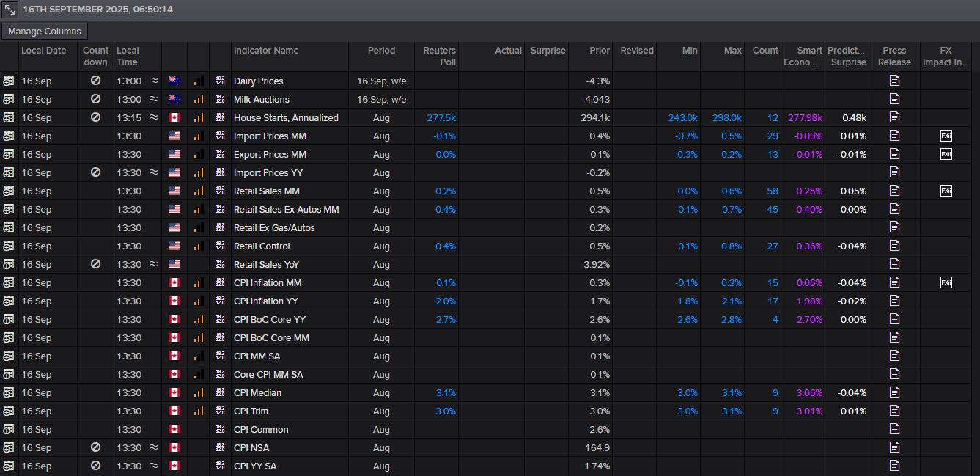Open Press Release for CPI Trim
This screenshot has width=980, height=476.
894,411
